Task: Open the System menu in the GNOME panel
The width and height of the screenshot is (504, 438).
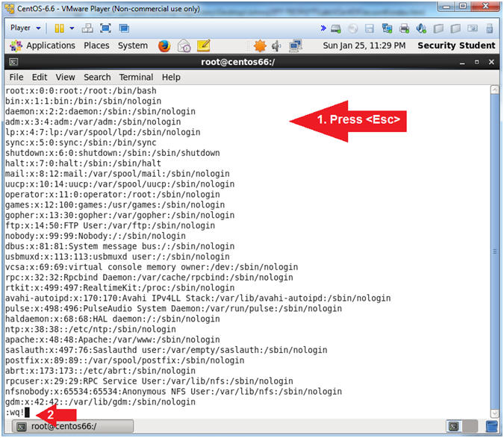Action: [133, 46]
